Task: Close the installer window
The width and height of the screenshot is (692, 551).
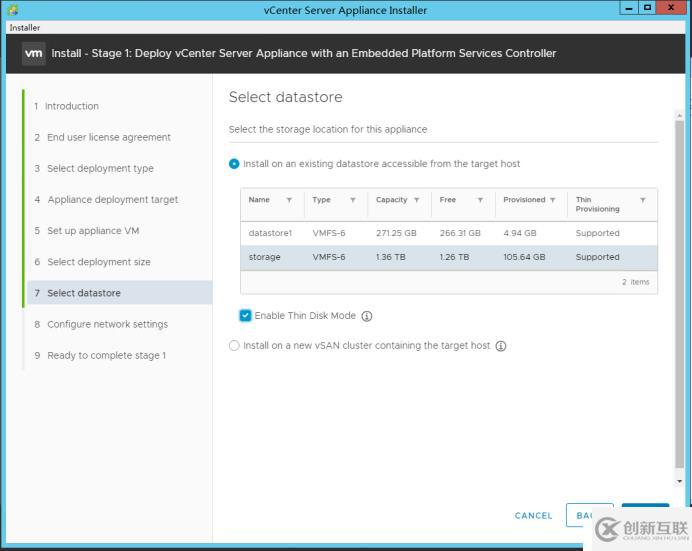Action: (x=671, y=8)
